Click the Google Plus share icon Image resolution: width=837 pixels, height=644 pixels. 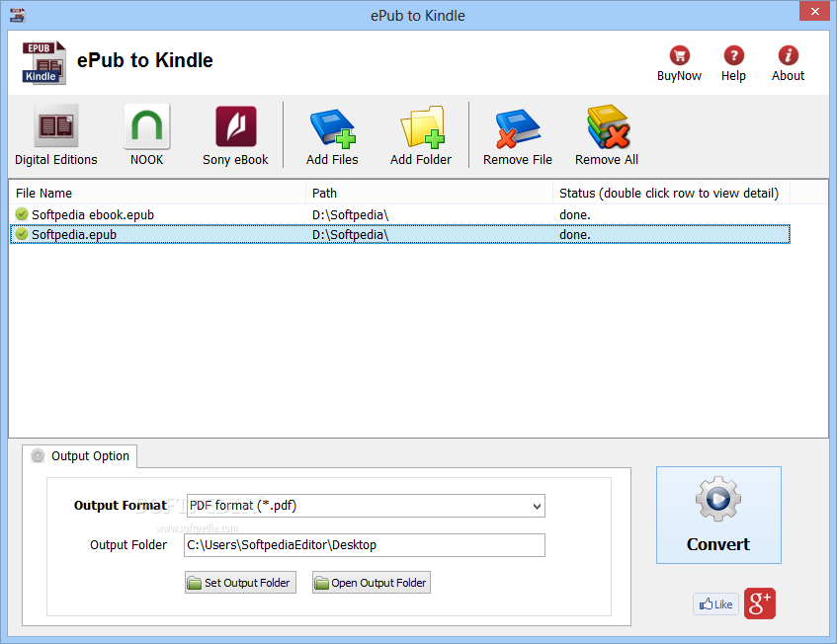[760, 604]
